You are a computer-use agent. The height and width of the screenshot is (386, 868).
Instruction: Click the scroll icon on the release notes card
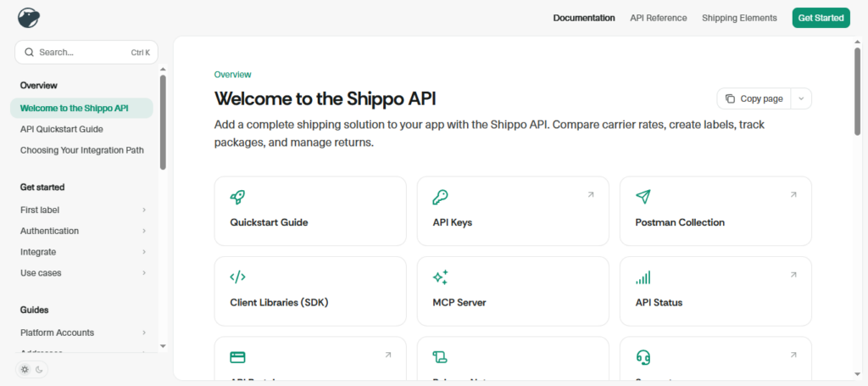440,357
